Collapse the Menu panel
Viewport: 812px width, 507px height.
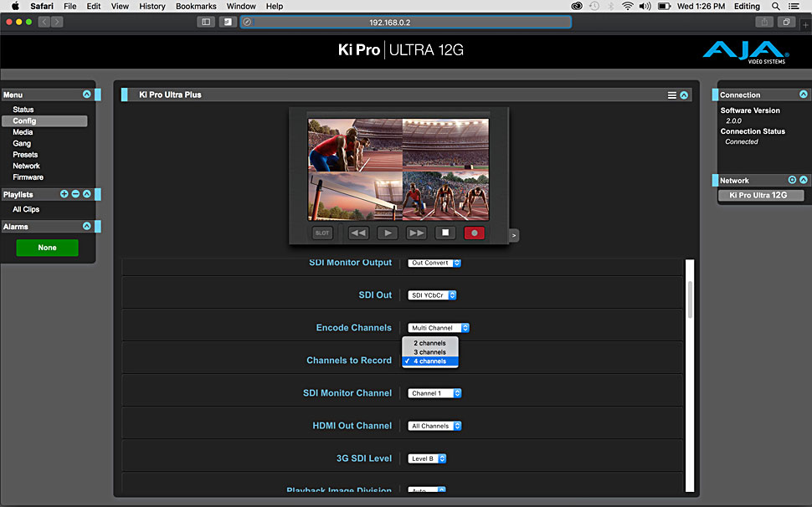(86, 95)
